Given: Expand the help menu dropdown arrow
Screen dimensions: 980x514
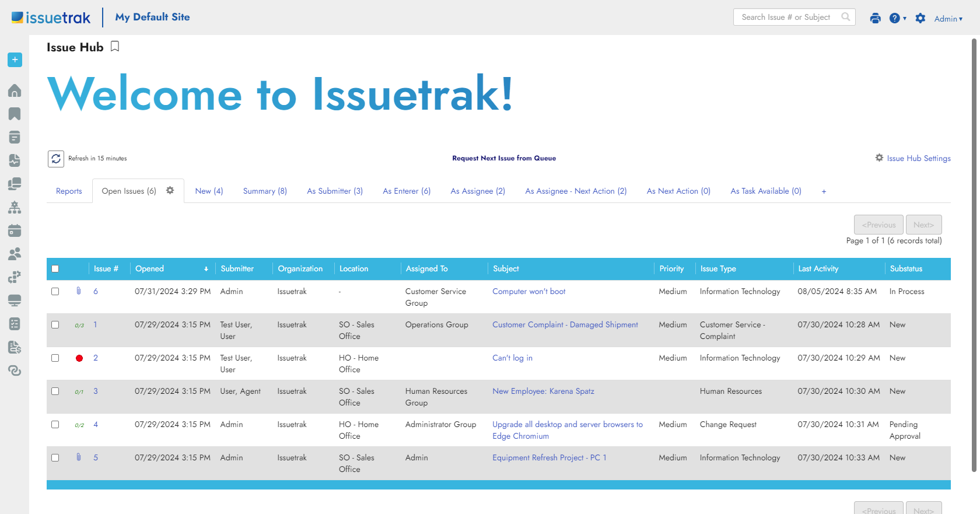Looking at the screenshot, I should point(905,19).
